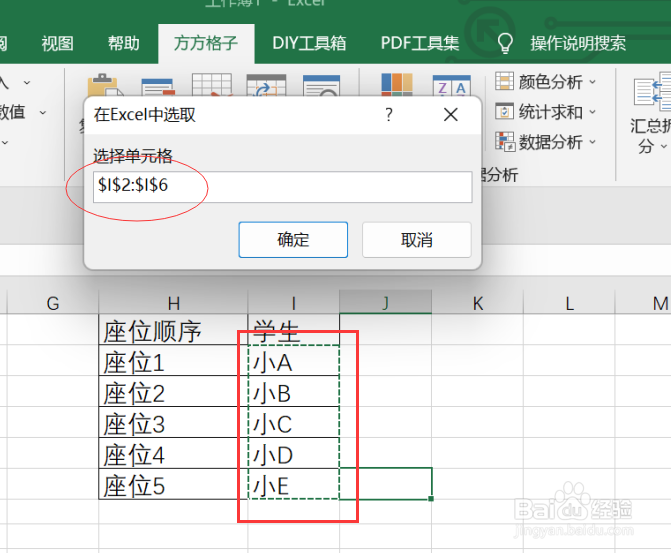The width and height of the screenshot is (671, 553).
Task: Click the table refresh arrows icon
Action: [266, 86]
